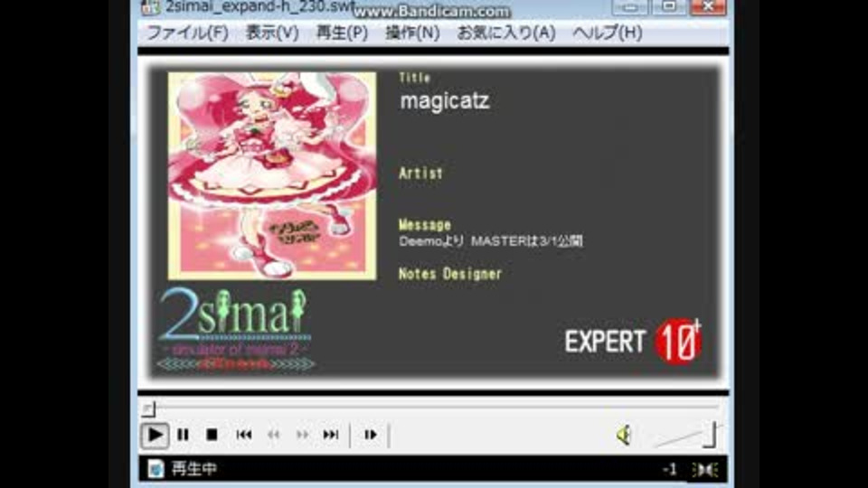Click the EXPERT difficulty label
Image resolution: width=868 pixels, height=488 pixels.
tap(605, 342)
